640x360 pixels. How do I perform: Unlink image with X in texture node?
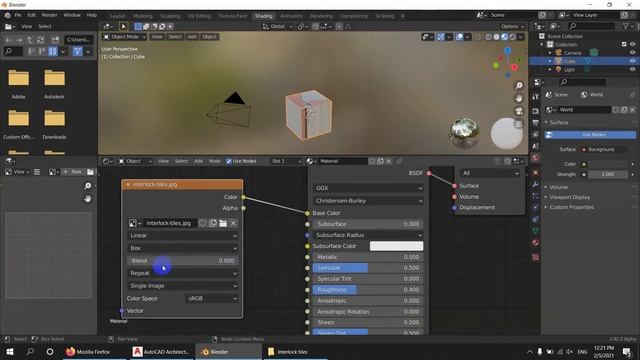point(233,223)
